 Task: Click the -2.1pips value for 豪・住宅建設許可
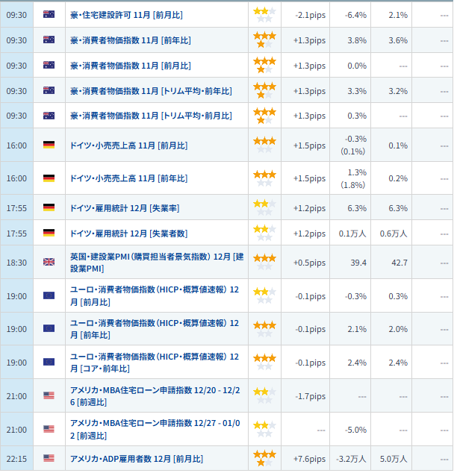(310, 14)
